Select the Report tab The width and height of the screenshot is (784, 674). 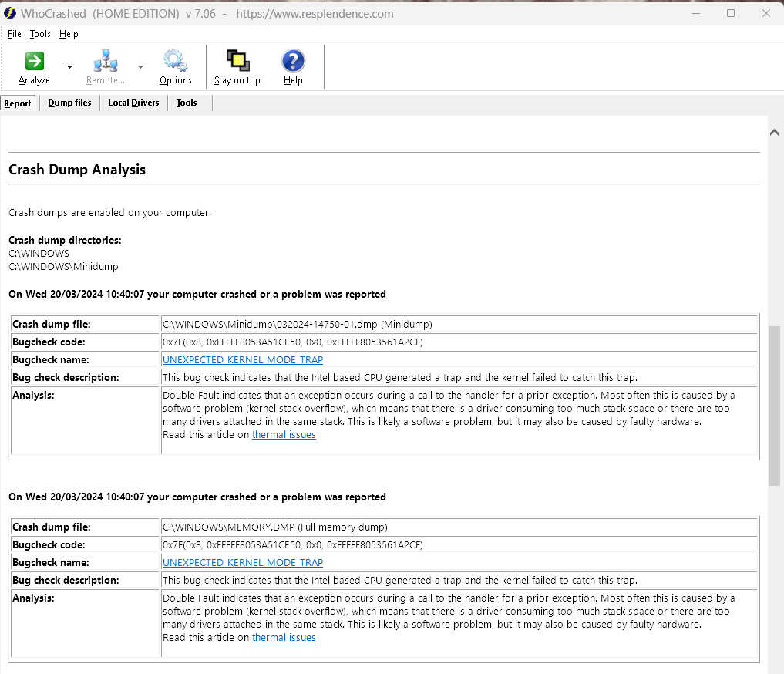pos(18,103)
